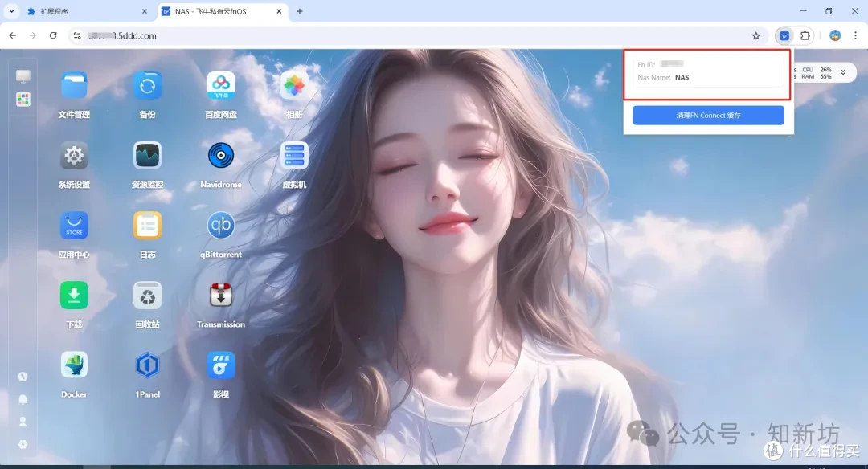
Task: Open sidebar notification bell
Action: point(23,399)
